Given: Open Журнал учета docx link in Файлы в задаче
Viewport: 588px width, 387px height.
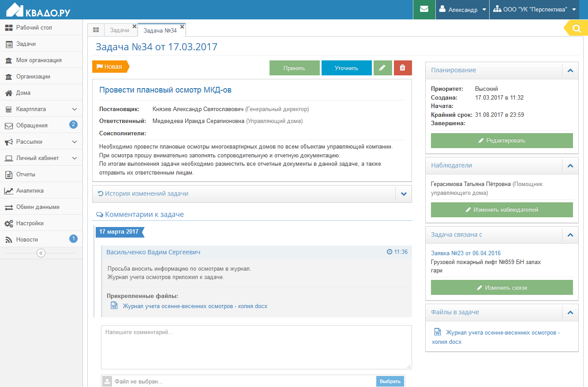Looking at the screenshot, I should (x=496, y=337).
